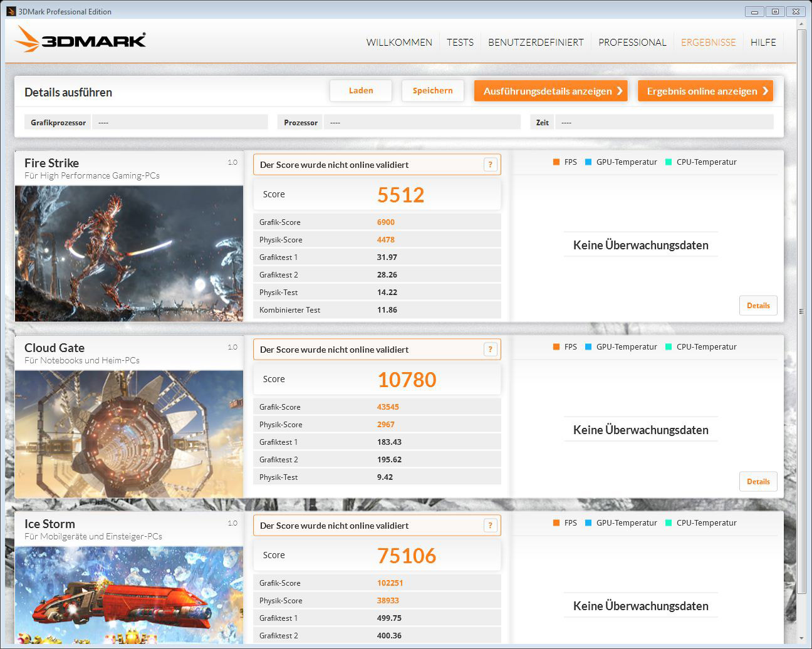Click Cloud Gate Physik-Test value 9.42
The height and width of the screenshot is (649, 812).
point(385,477)
